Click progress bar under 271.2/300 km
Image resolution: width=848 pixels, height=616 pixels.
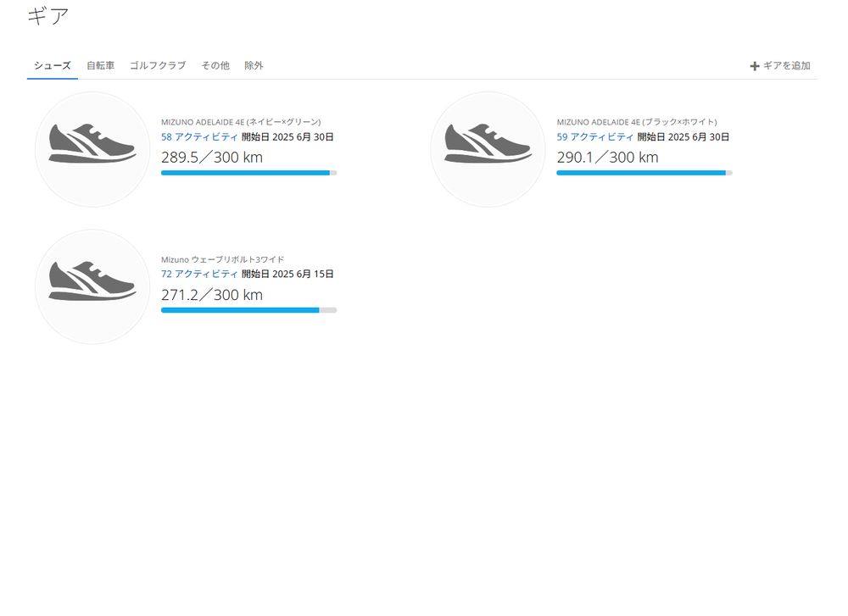coord(248,310)
